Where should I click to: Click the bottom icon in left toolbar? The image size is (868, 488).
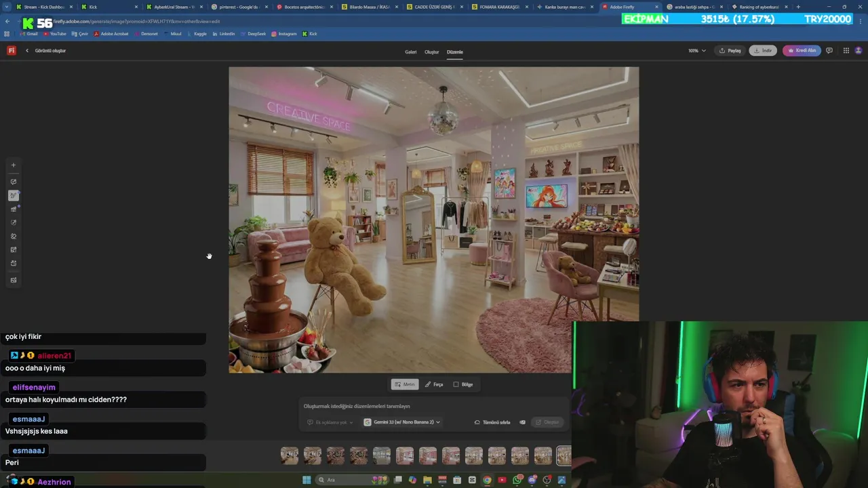point(13,280)
